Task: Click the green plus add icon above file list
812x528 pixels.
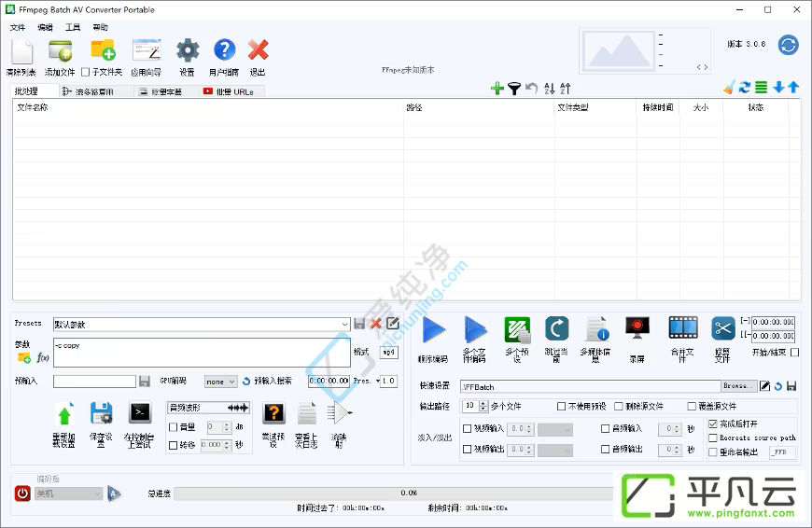Action: [497, 89]
